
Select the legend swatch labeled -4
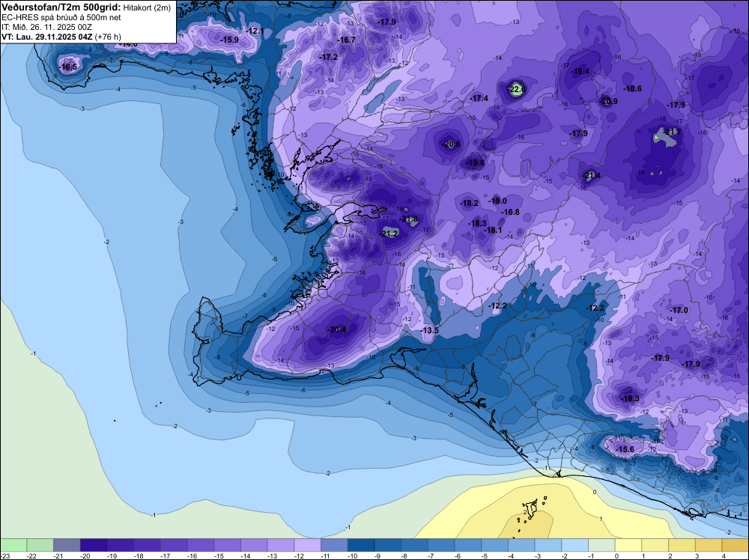coord(521,545)
